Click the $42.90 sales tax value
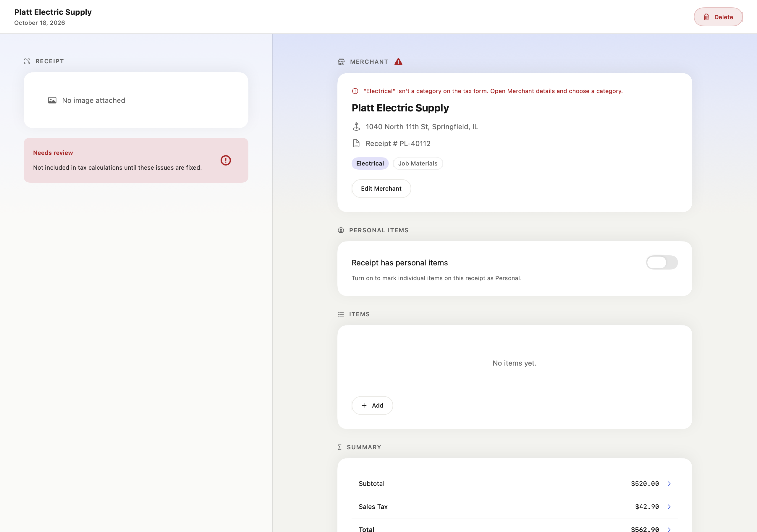757x532 pixels. [x=647, y=507]
